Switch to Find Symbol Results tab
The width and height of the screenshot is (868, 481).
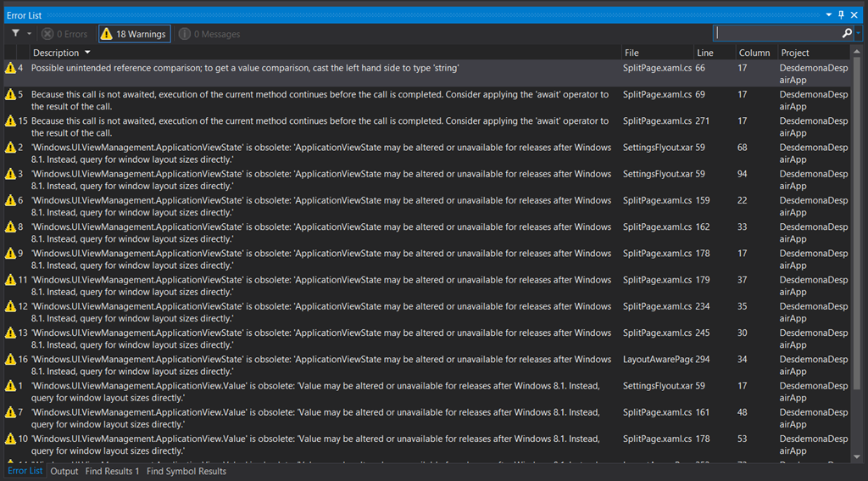(x=186, y=471)
